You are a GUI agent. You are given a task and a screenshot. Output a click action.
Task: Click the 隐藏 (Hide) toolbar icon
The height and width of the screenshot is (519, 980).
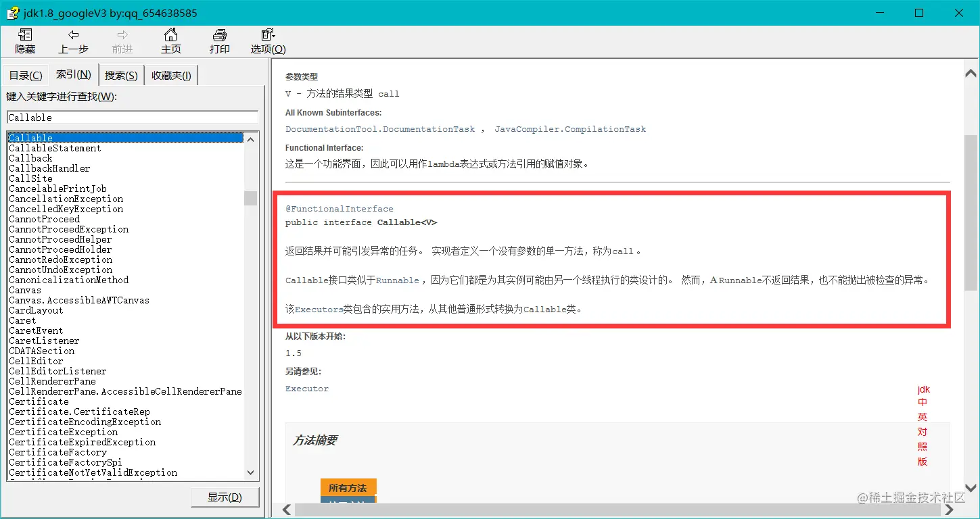point(25,41)
